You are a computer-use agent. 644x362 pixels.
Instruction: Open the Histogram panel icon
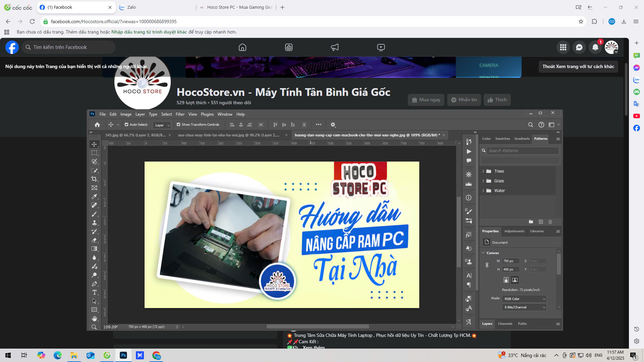coord(469,184)
